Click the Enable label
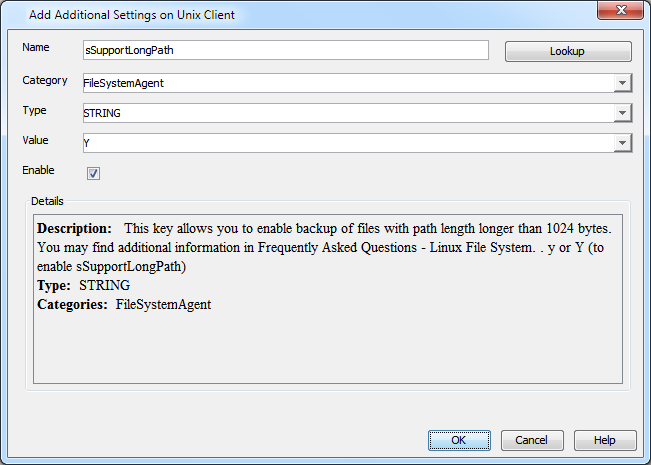 (x=38, y=171)
